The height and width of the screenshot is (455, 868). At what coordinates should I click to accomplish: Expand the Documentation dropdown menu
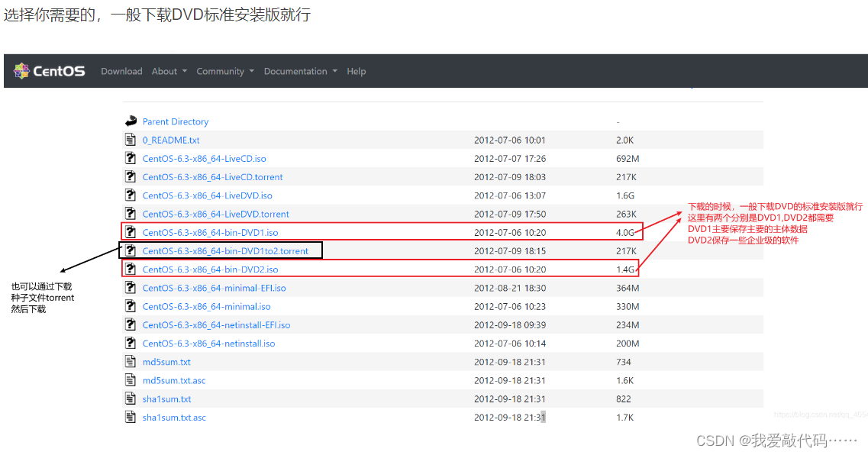301,71
